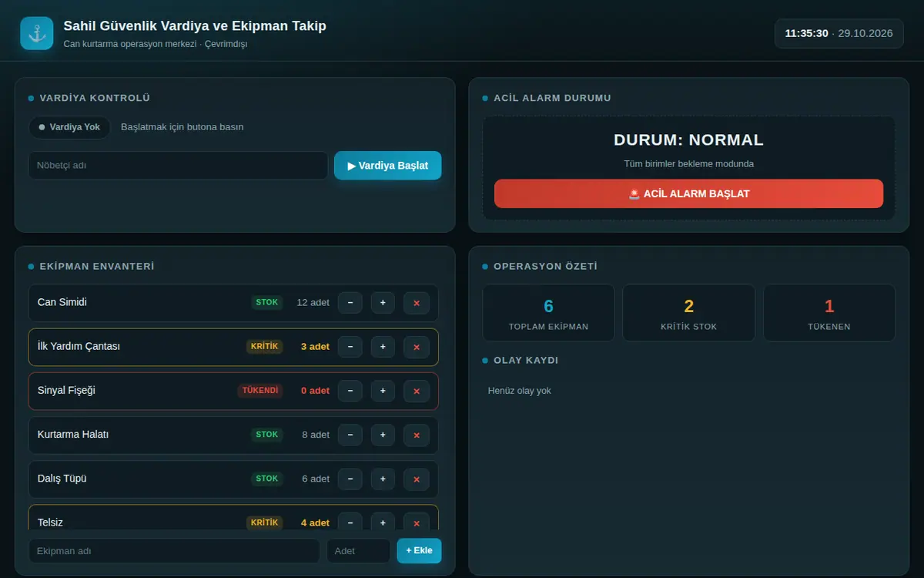Click the Vardiya Yok status pill
The image size is (924, 578).
[69, 127]
